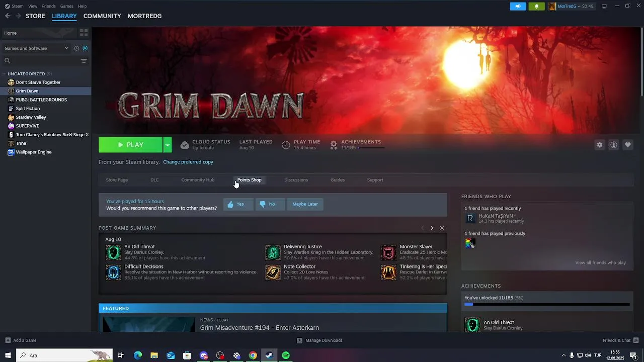Open Support link

[x=375, y=180]
